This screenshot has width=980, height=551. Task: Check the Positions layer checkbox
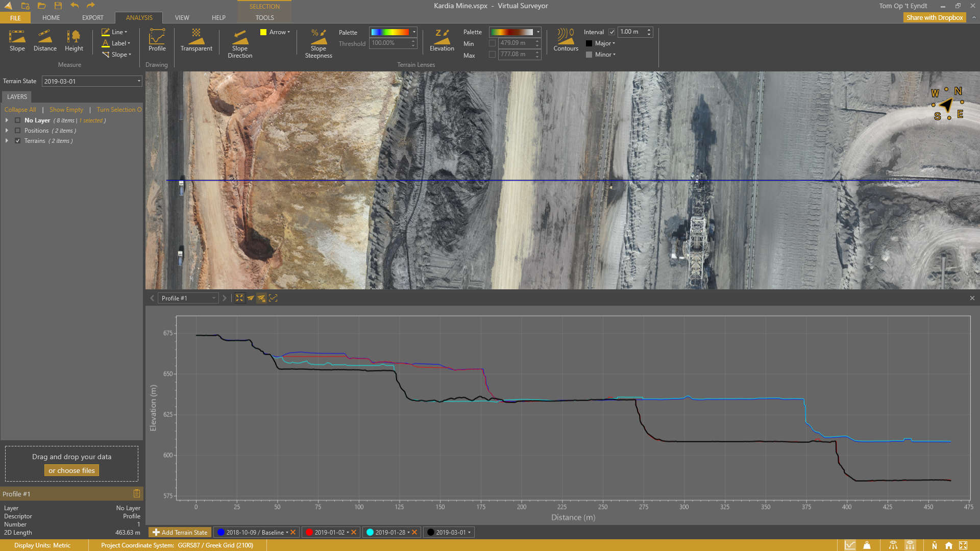point(18,131)
